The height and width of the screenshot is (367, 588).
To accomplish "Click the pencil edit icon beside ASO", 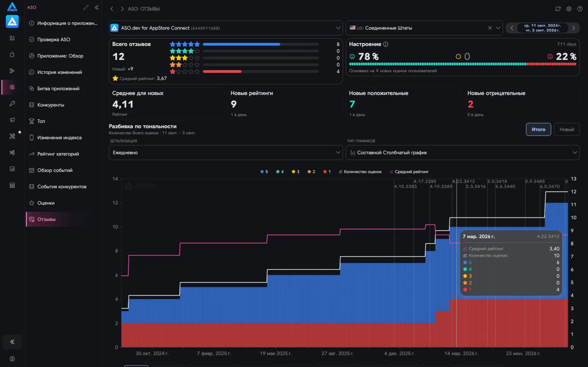I will pos(86,7).
